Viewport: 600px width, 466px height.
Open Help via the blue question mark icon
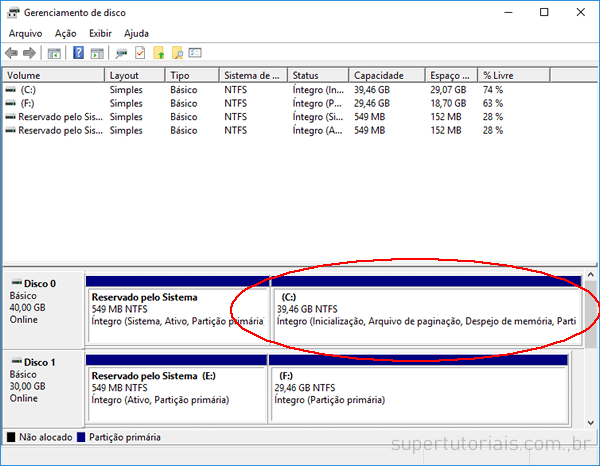(x=79, y=53)
